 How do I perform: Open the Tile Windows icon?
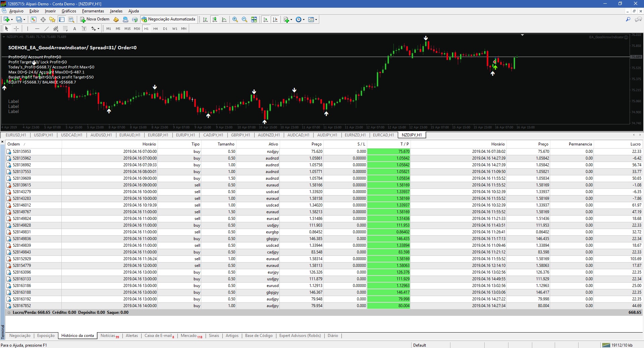click(x=254, y=19)
